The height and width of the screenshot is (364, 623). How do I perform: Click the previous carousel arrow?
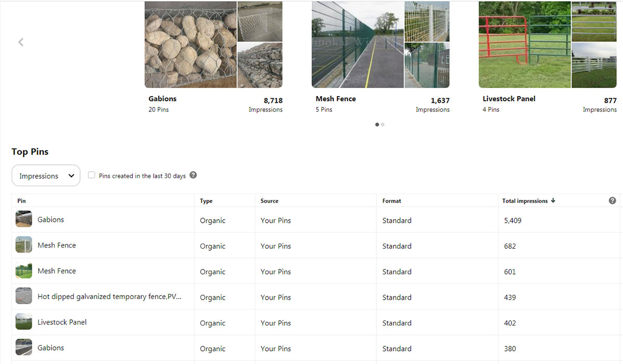pos(21,42)
